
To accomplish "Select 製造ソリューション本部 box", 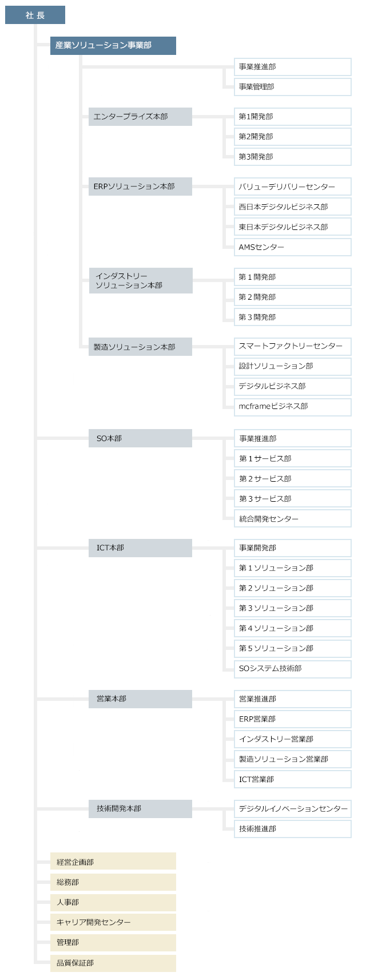I will click(x=140, y=347).
